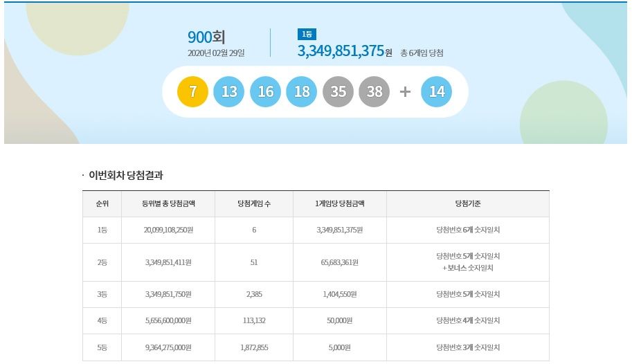Select the 5등 total amount 9,364,275,000원
Screen dimensions: 632x364
click(x=168, y=347)
